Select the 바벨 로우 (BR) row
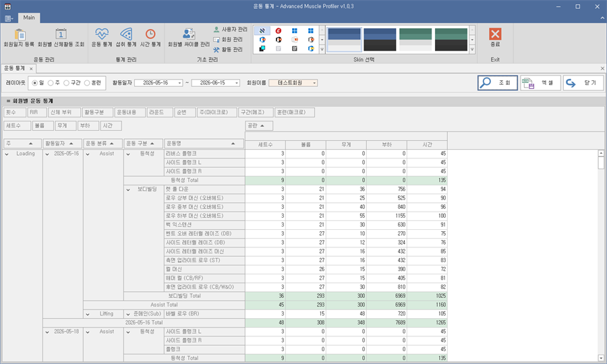Image resolution: width=607 pixels, height=364 pixels. tap(204, 313)
